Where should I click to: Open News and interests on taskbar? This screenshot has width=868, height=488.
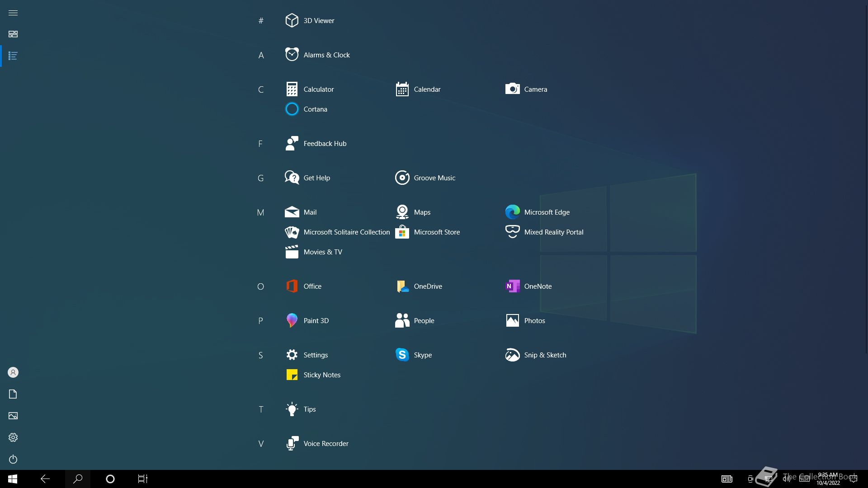pos(727,479)
